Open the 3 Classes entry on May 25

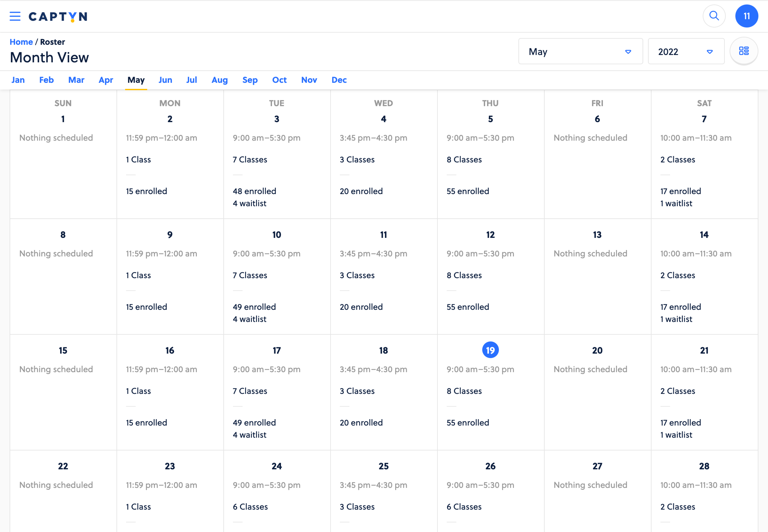357,507
